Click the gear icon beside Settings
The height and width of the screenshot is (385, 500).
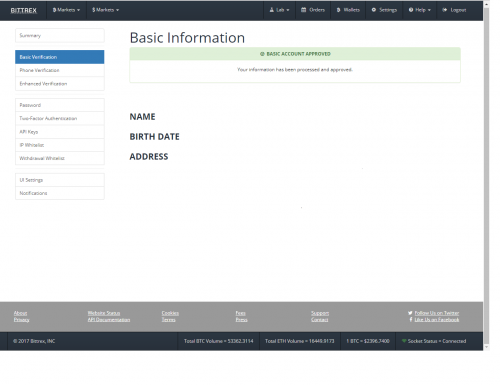pos(374,10)
